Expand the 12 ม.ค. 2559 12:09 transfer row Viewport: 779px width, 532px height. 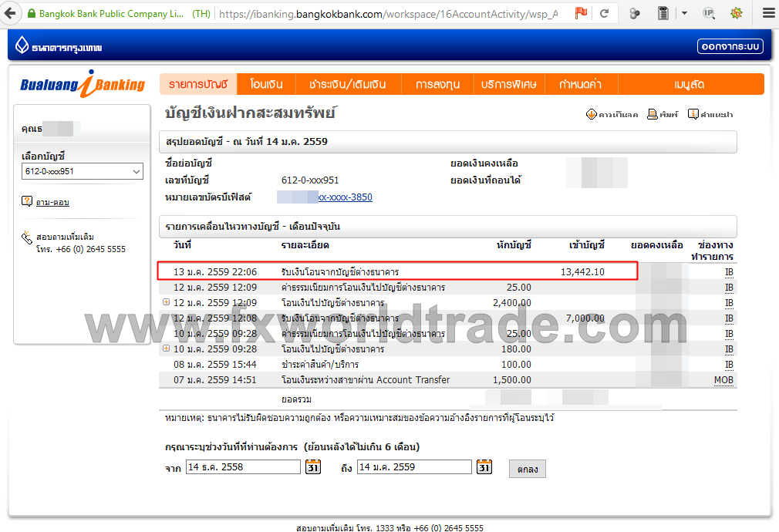click(x=167, y=302)
